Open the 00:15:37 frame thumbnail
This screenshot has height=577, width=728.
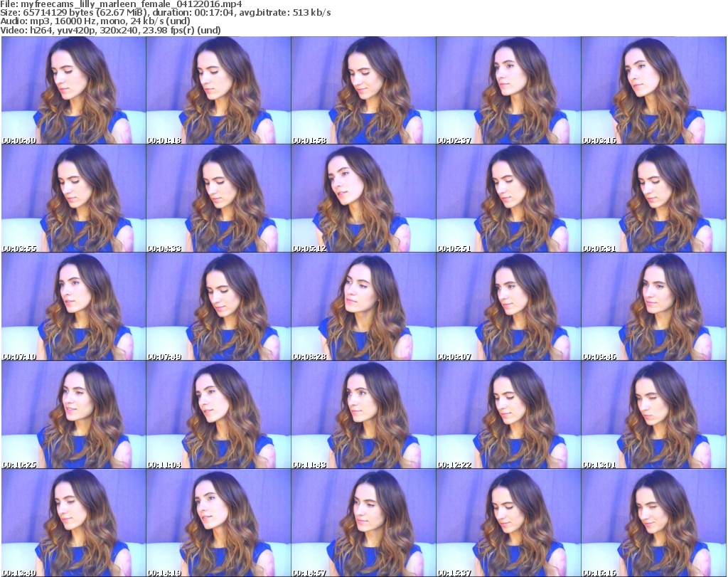[x=508, y=523]
